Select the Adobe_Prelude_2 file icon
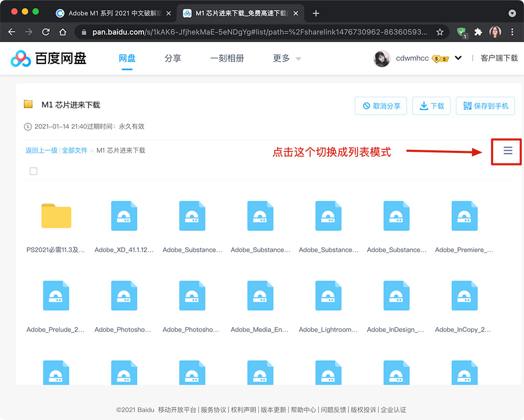 (56, 295)
